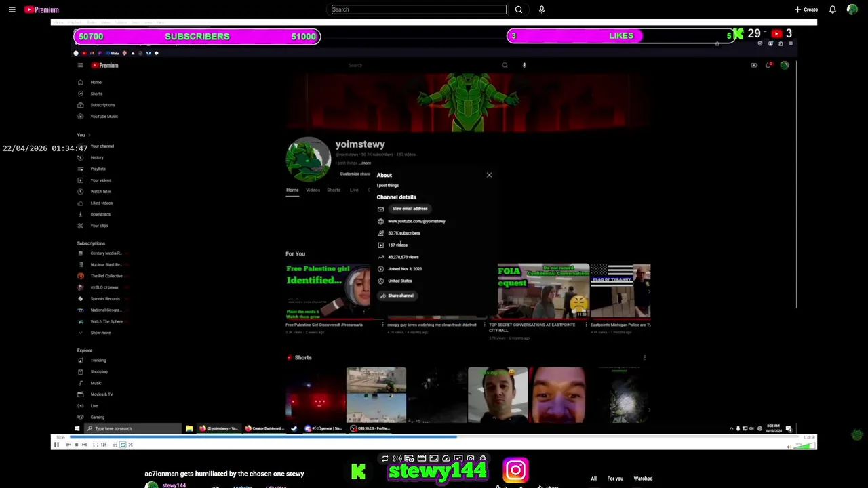Close the About dialog
Viewport: 868px width, 488px height.
(489, 175)
